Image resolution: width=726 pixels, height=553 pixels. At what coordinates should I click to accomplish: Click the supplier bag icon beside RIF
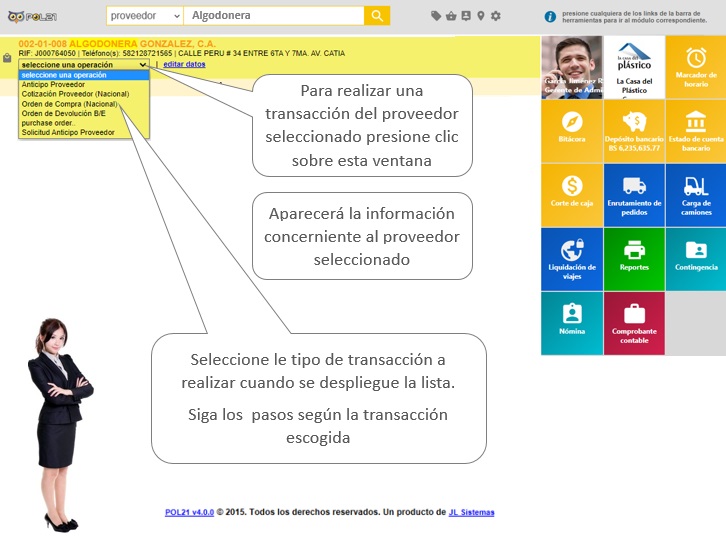click(x=7, y=58)
